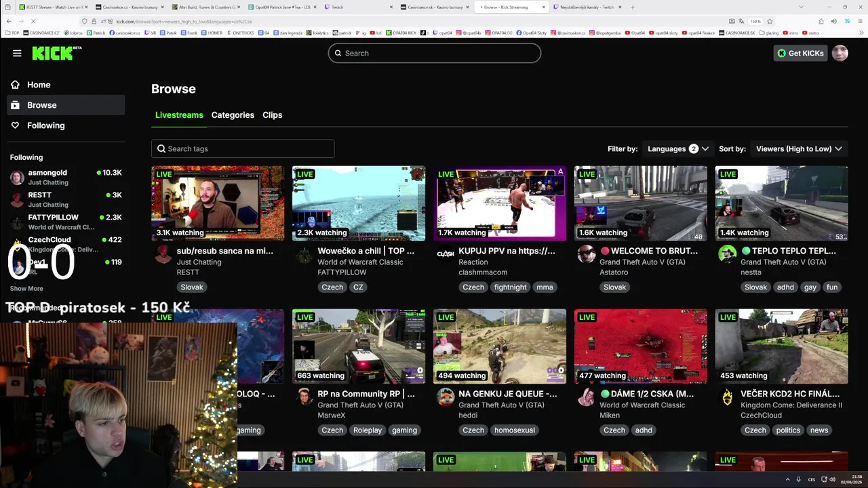
Task: Switch to the Livestreams tab
Action: point(179,115)
